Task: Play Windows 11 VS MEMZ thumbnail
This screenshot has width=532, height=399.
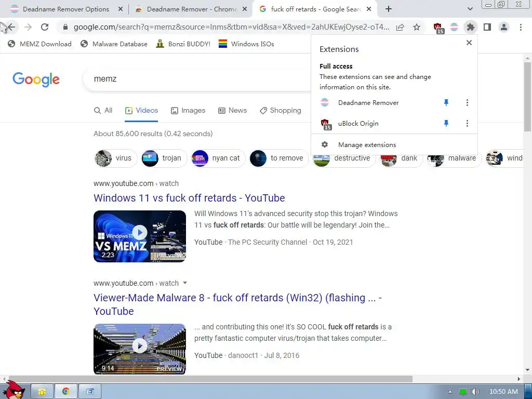Action: 140,236
